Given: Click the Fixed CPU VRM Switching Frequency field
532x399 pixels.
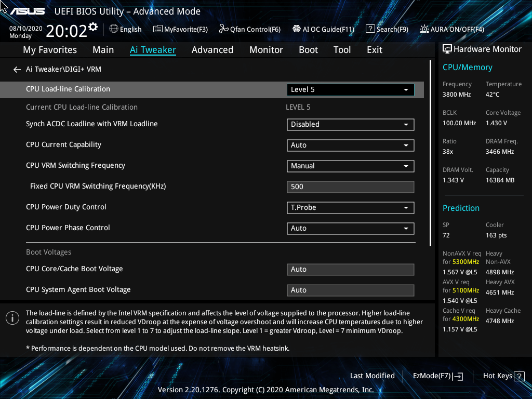Looking at the screenshot, I should [x=351, y=187].
